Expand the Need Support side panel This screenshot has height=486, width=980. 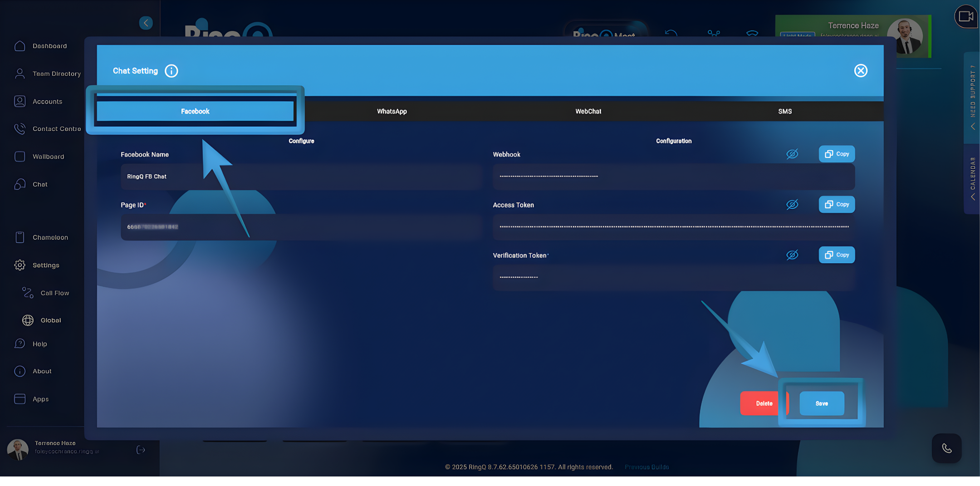coord(972,100)
